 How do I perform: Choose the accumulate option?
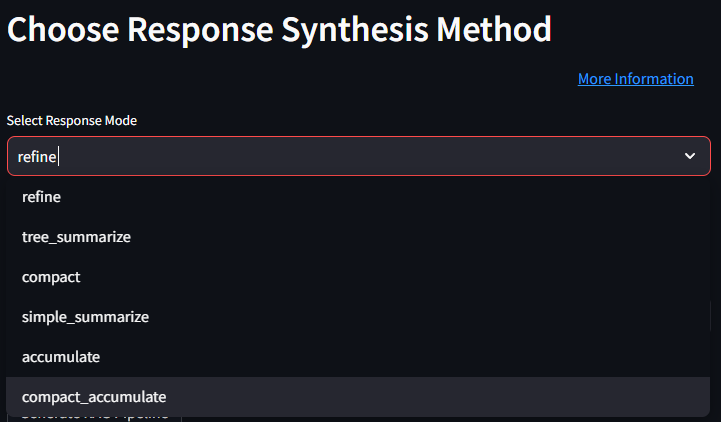click(61, 357)
